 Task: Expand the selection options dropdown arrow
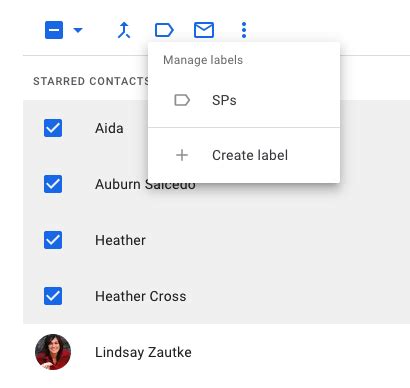click(78, 30)
